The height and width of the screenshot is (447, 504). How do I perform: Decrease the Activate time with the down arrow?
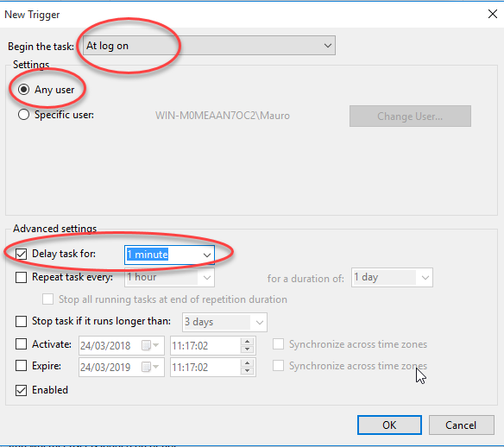[x=247, y=349]
